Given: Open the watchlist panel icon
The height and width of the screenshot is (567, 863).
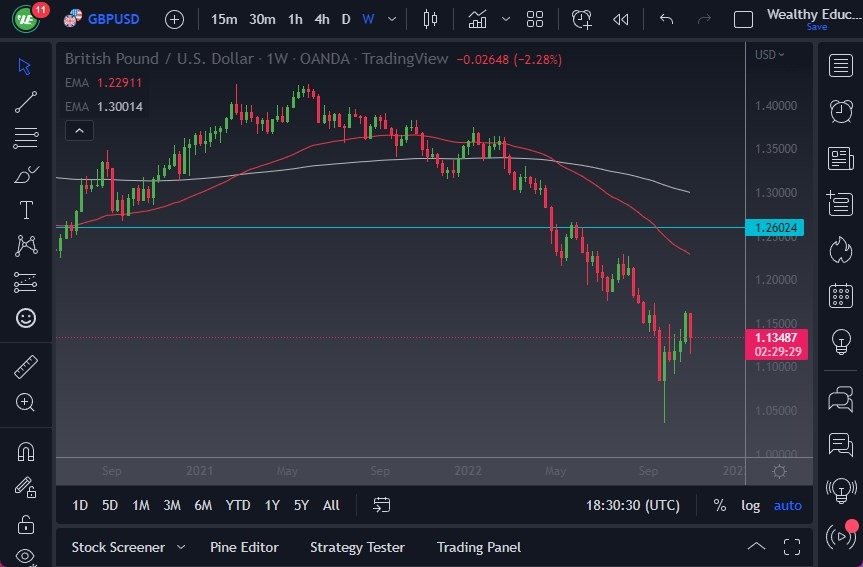Looking at the screenshot, I should 841,66.
